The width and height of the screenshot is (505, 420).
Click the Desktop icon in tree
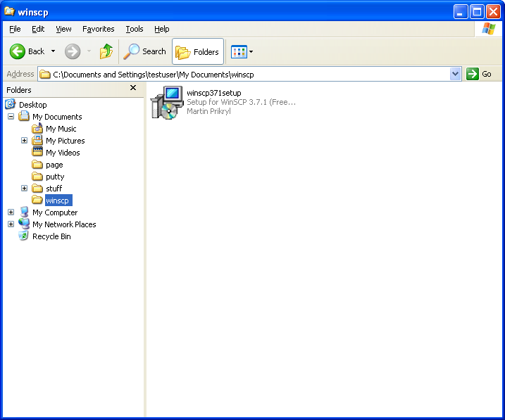coord(11,104)
